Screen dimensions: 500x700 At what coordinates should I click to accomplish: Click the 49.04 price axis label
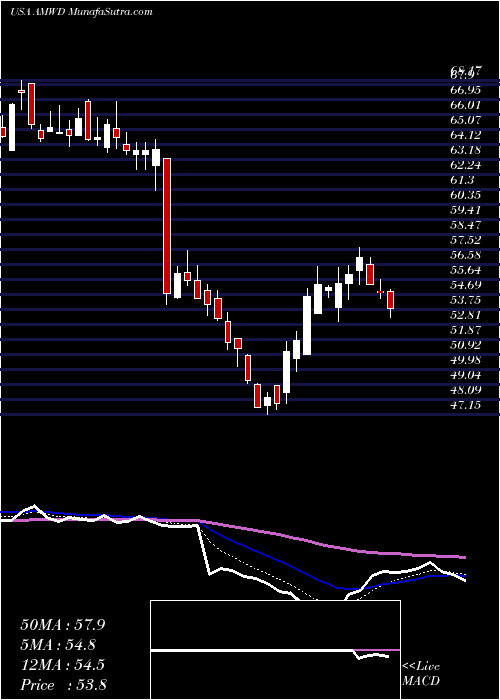click(466, 375)
